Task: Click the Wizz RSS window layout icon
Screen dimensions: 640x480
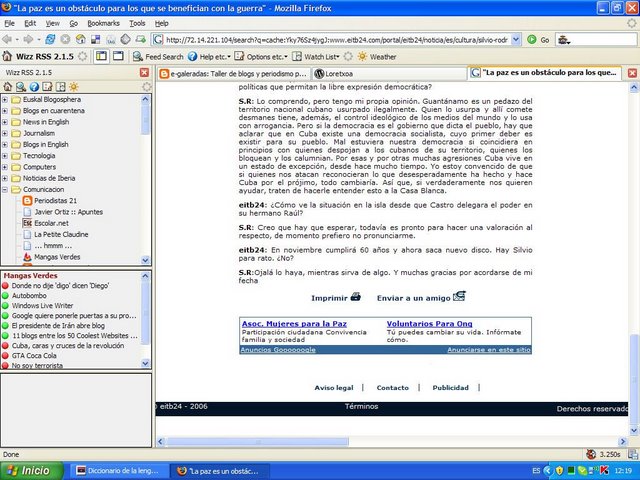Action: [x=118, y=56]
